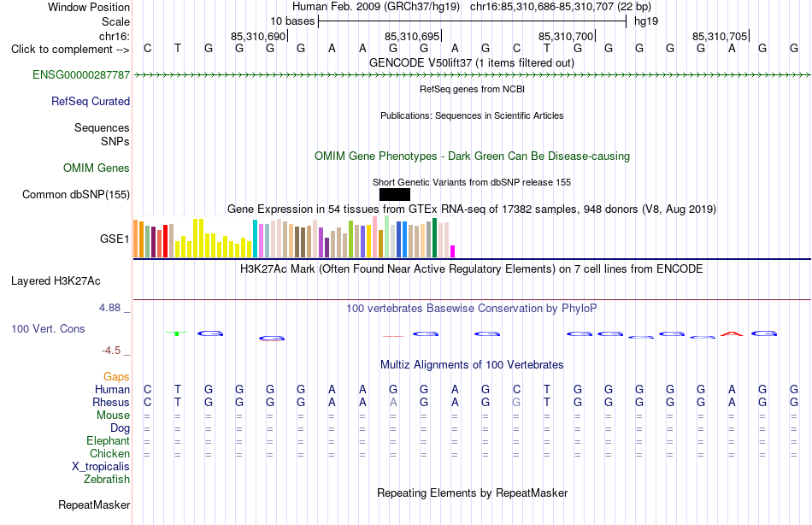Click the 'Click to complement -->' label
This screenshot has width=812, height=525.
pyautogui.click(x=70, y=50)
